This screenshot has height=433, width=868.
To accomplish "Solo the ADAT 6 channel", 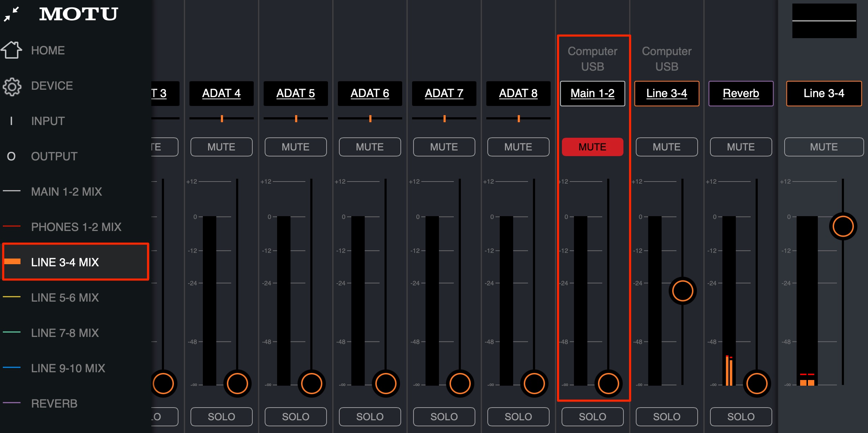I will [370, 417].
